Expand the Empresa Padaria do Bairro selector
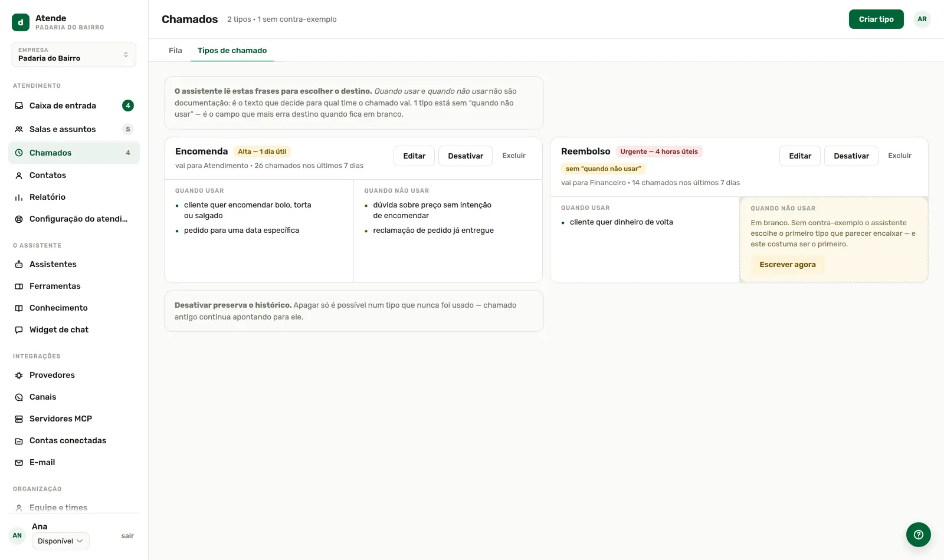Viewport: 944px width, 560px height. coord(74,54)
